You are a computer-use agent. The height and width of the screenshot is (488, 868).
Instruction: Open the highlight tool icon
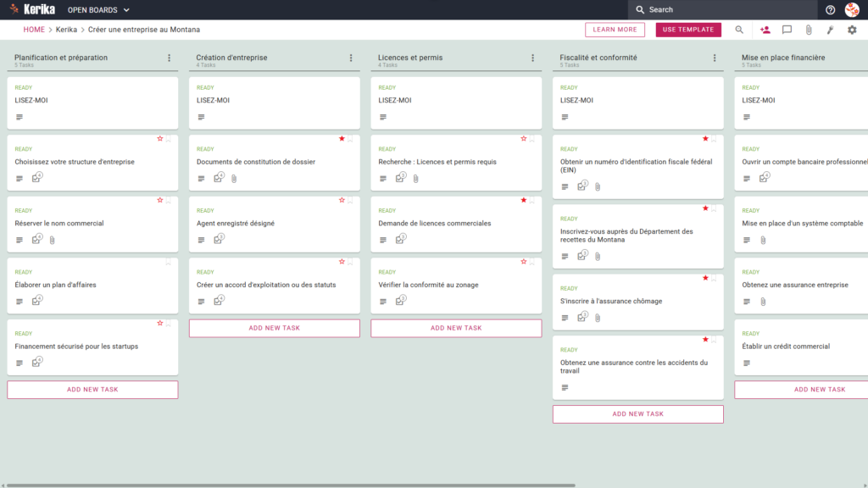click(x=831, y=30)
